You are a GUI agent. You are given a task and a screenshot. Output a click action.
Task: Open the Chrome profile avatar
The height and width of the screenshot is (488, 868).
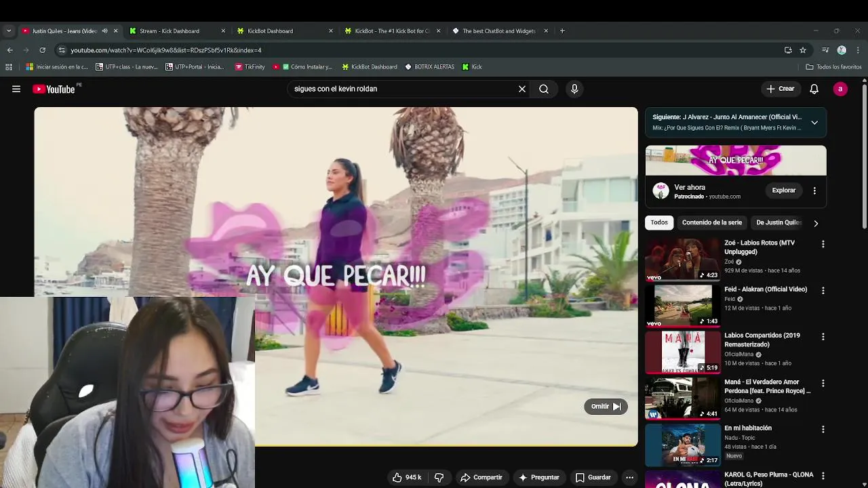click(x=842, y=50)
